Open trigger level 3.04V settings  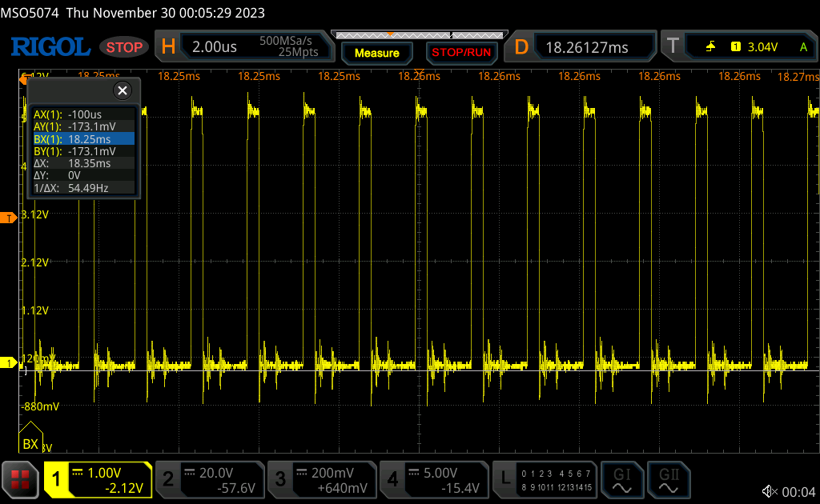point(761,47)
